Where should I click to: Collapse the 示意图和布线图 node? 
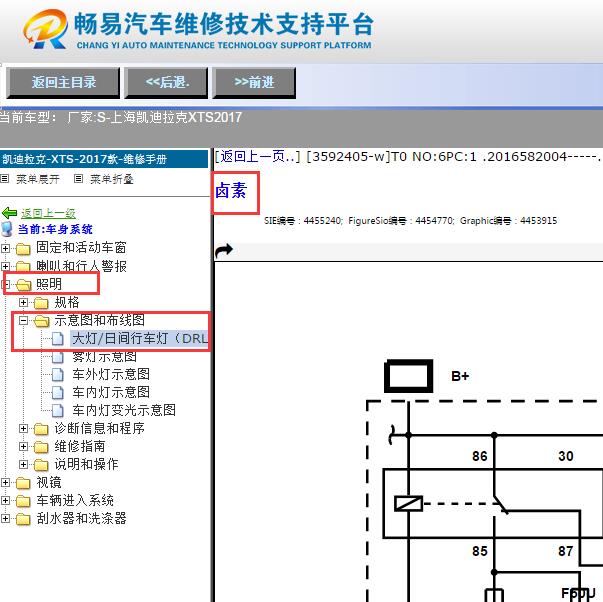click(23, 320)
